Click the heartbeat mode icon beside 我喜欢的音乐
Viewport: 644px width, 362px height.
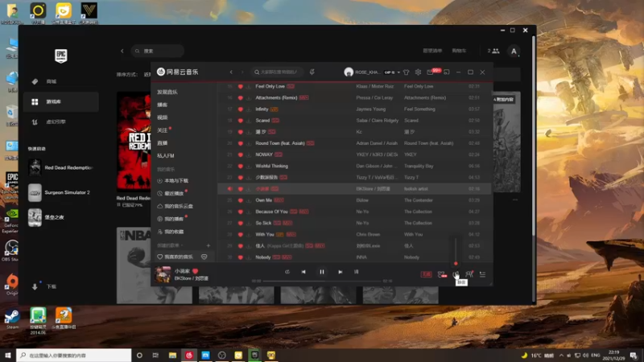pyautogui.click(x=204, y=257)
